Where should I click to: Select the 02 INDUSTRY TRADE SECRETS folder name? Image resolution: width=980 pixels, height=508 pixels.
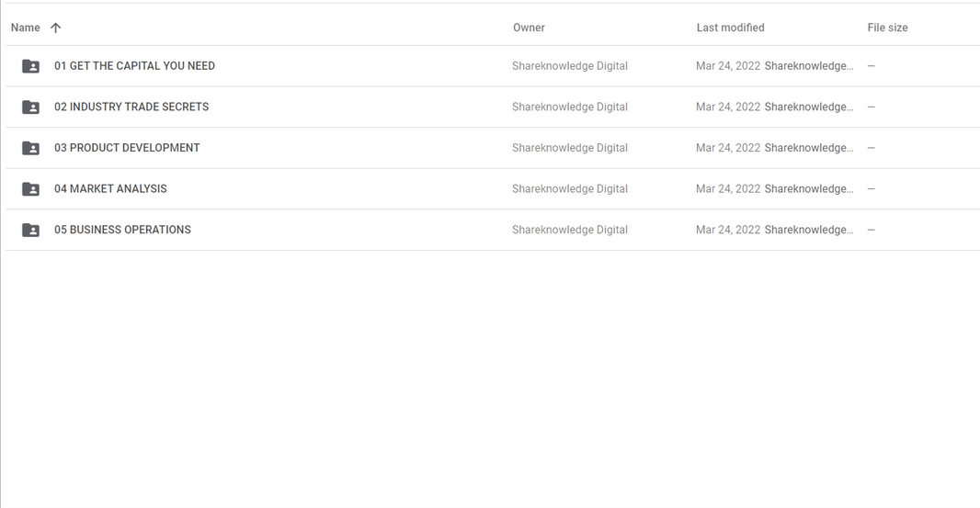131,107
